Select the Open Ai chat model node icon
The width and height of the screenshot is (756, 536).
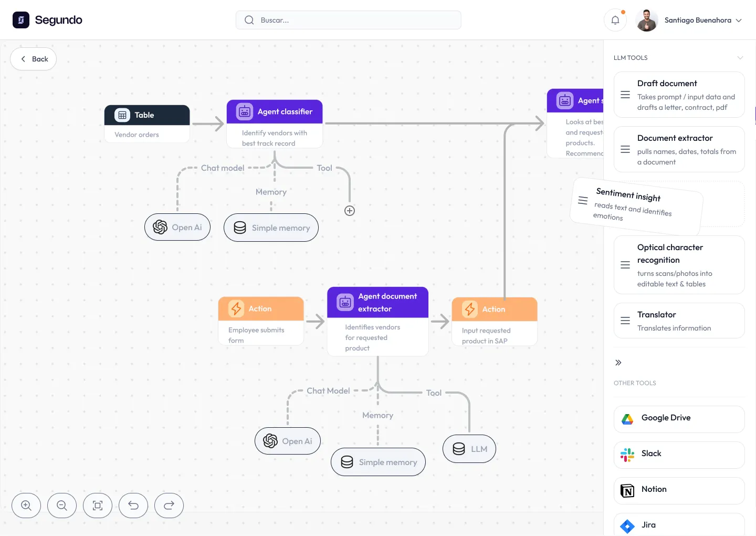(x=160, y=227)
